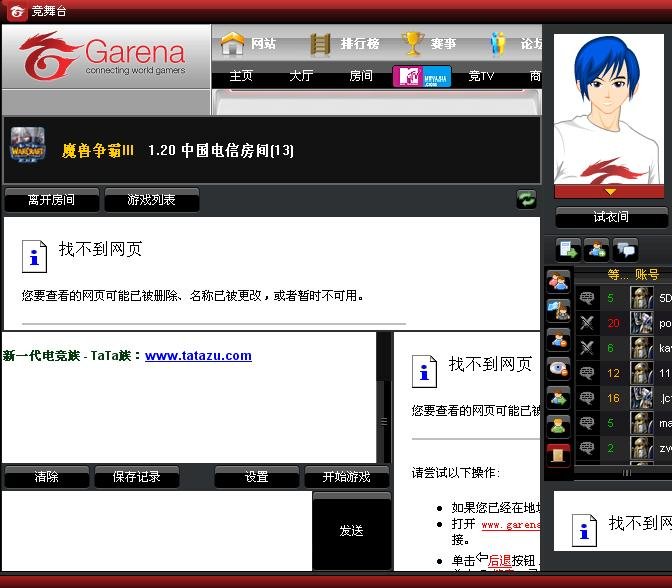
Task: Click the 发送 send button
Action: point(352,531)
